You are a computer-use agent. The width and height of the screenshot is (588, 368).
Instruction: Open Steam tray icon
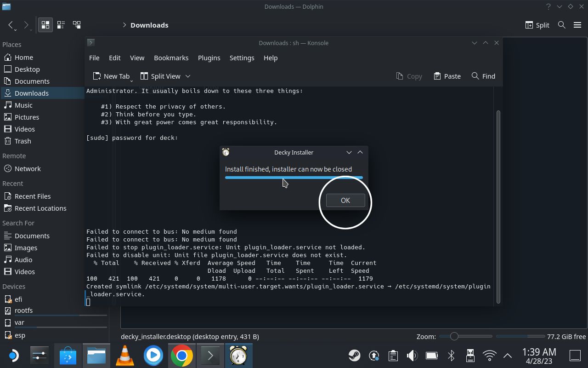354,356
